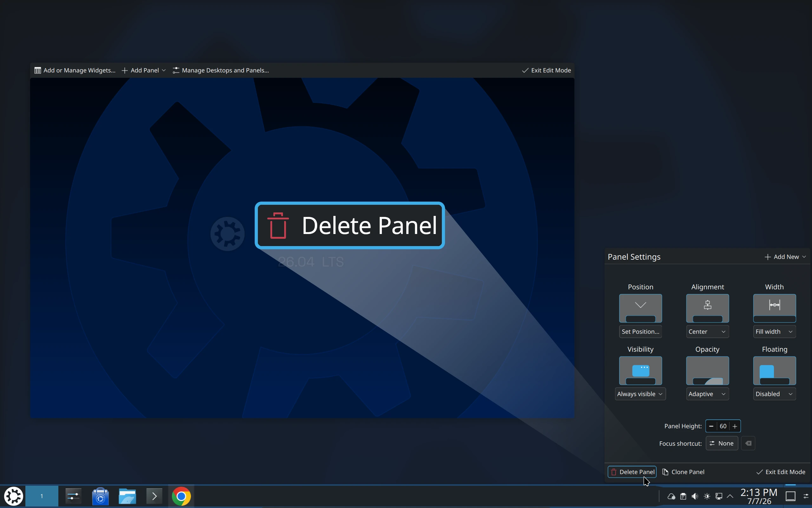Click the Visibility preview thumbnail
812x508 pixels.
[640, 371]
